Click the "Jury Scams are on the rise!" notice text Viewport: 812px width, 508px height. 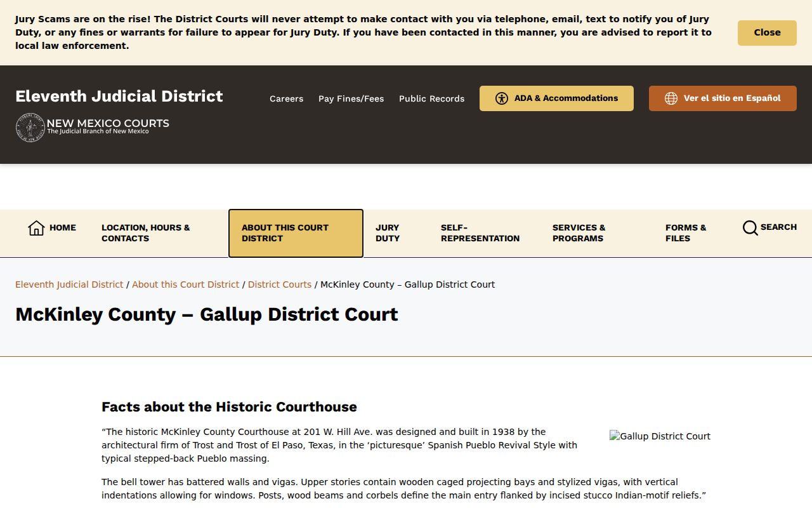pos(363,32)
